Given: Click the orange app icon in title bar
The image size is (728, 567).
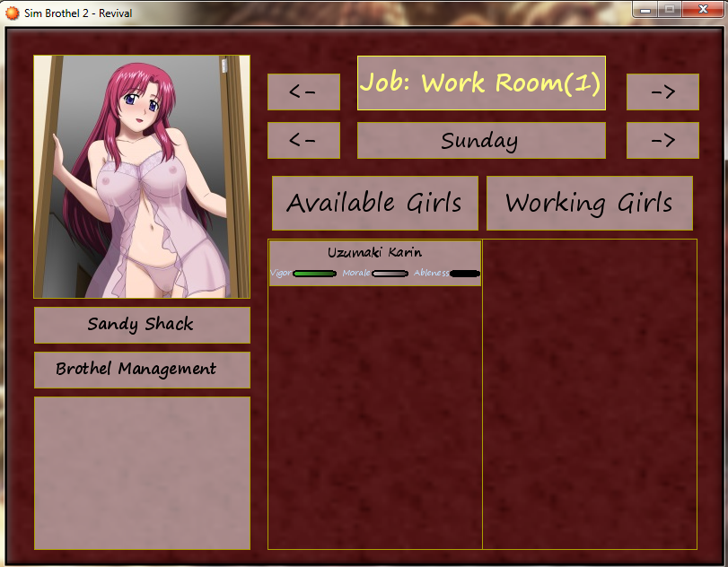Looking at the screenshot, I should pyautogui.click(x=12, y=13).
